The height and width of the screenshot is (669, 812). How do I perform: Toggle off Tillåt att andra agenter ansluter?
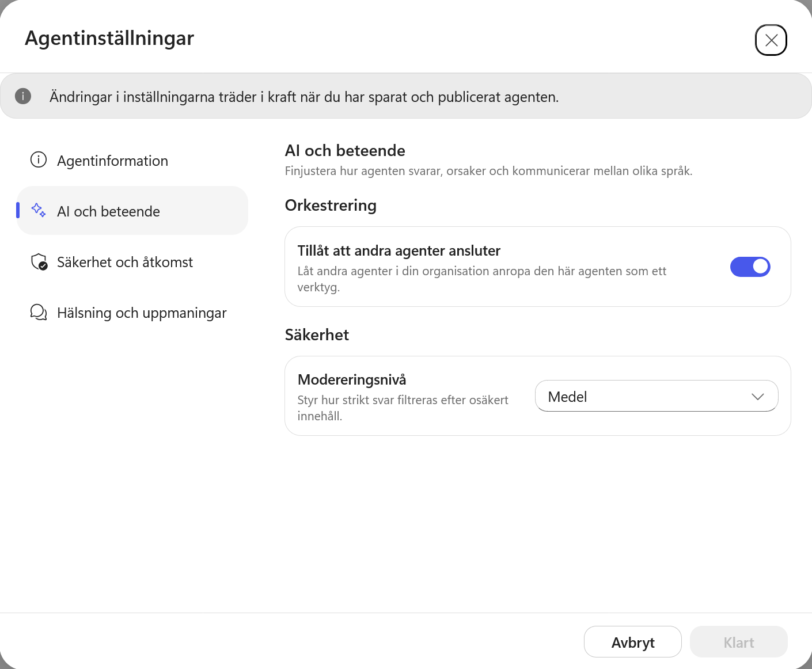pos(750,267)
